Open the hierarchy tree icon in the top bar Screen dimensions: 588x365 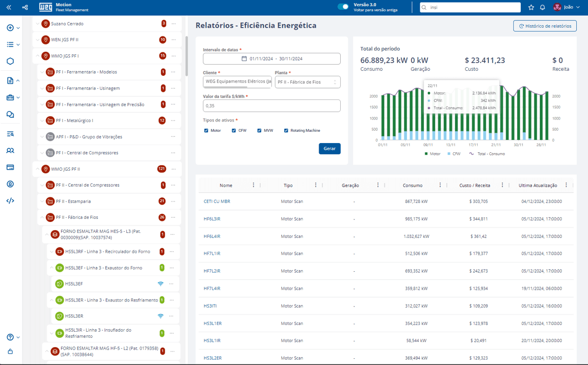[25, 7]
